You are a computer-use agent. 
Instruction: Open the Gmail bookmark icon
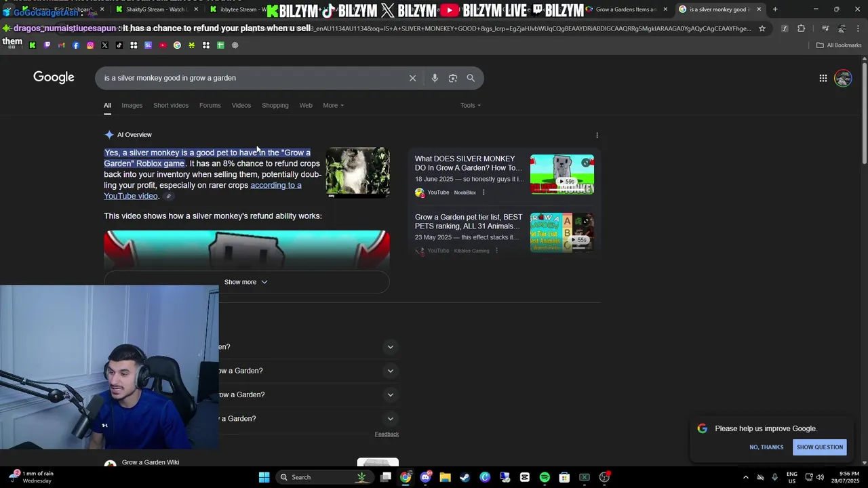pyautogui.click(x=61, y=45)
